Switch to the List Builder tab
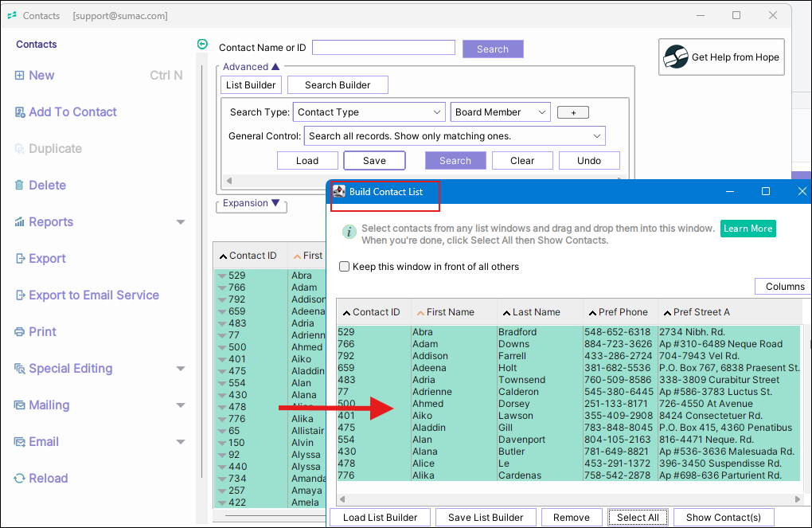Viewport: 812px width, 528px height. pos(251,85)
